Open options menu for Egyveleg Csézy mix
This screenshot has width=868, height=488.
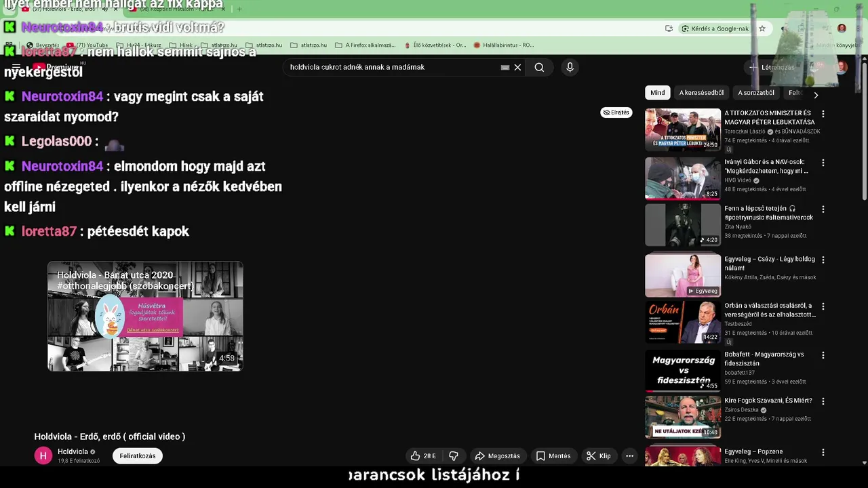point(823,260)
